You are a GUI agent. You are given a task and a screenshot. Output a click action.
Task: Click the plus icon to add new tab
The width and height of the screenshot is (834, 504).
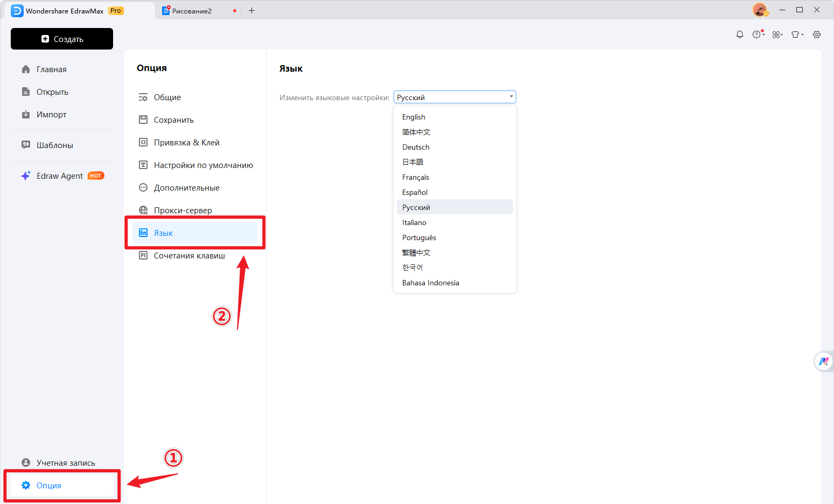[251, 11]
